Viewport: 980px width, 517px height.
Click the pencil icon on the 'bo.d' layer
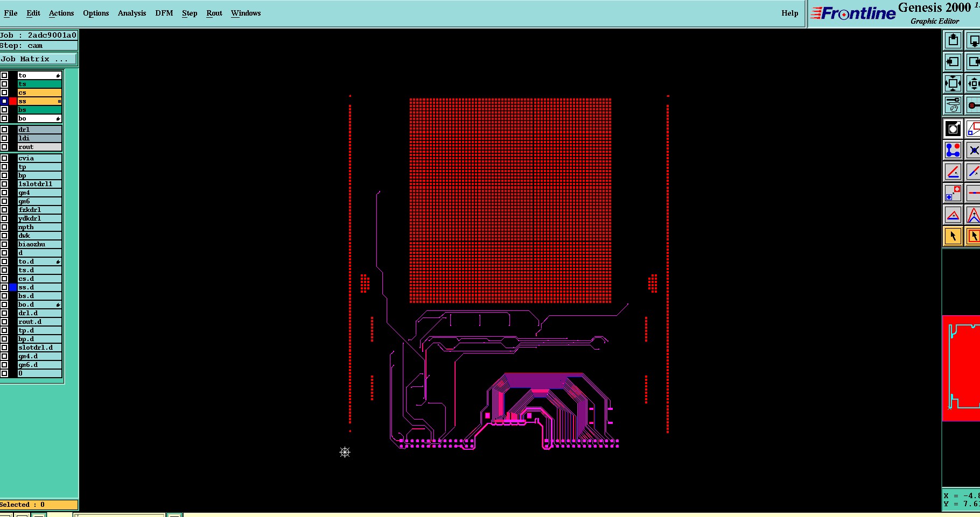point(58,304)
